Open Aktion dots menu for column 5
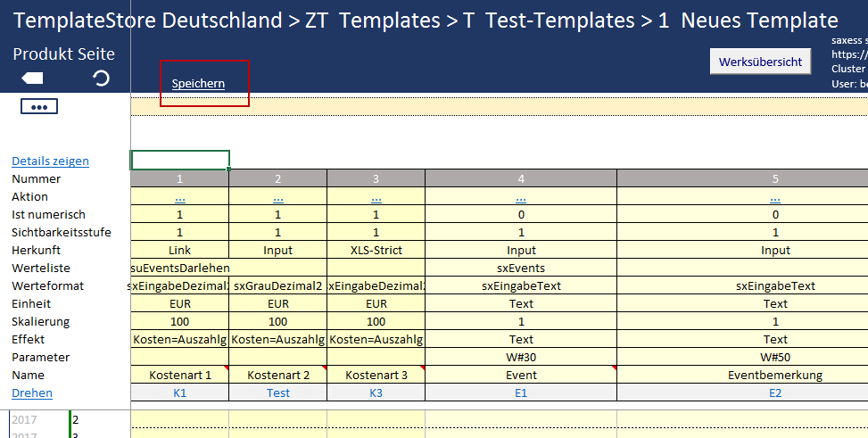The image size is (868, 438). point(775,197)
